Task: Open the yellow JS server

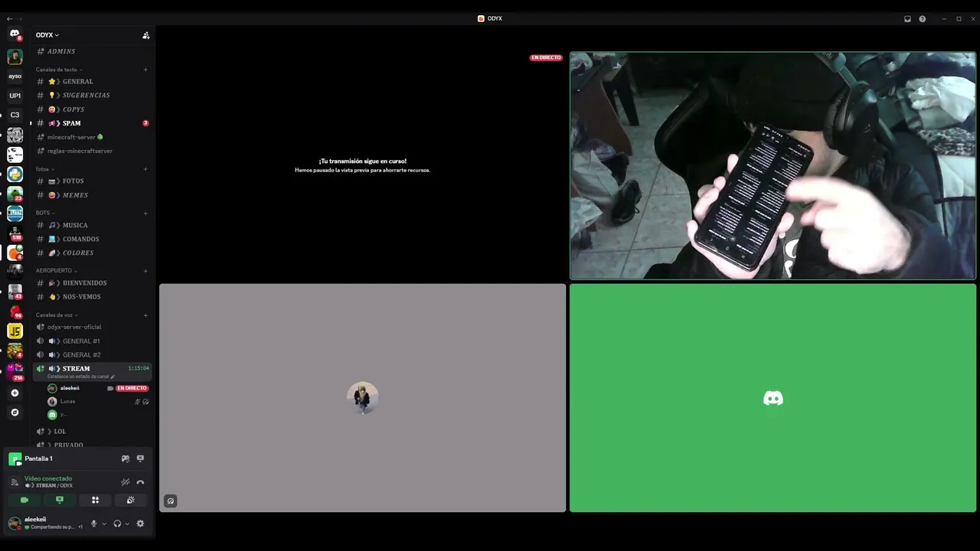Action: pyautogui.click(x=15, y=331)
